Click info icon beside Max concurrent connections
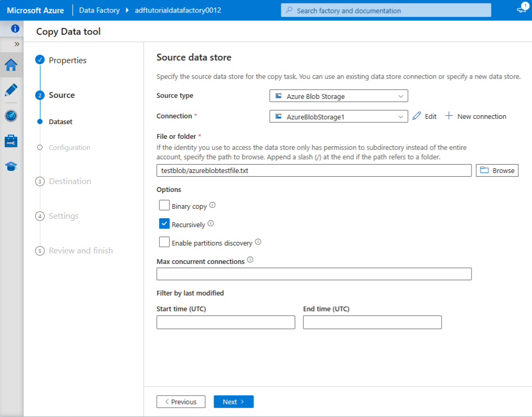 250,260
